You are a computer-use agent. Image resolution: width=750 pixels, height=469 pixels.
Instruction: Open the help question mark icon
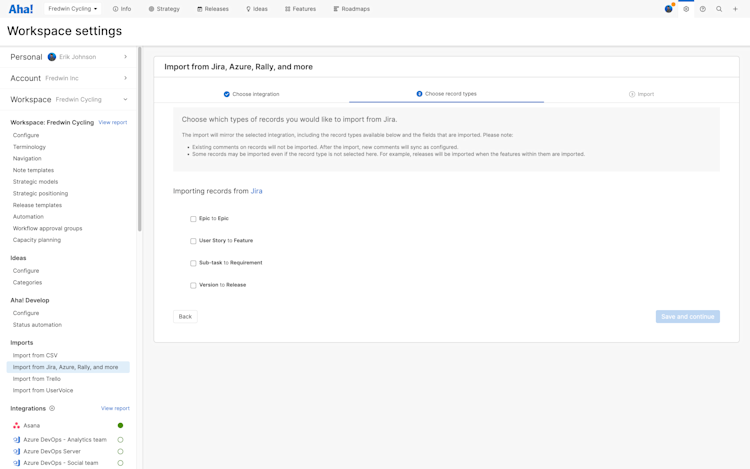703,9
